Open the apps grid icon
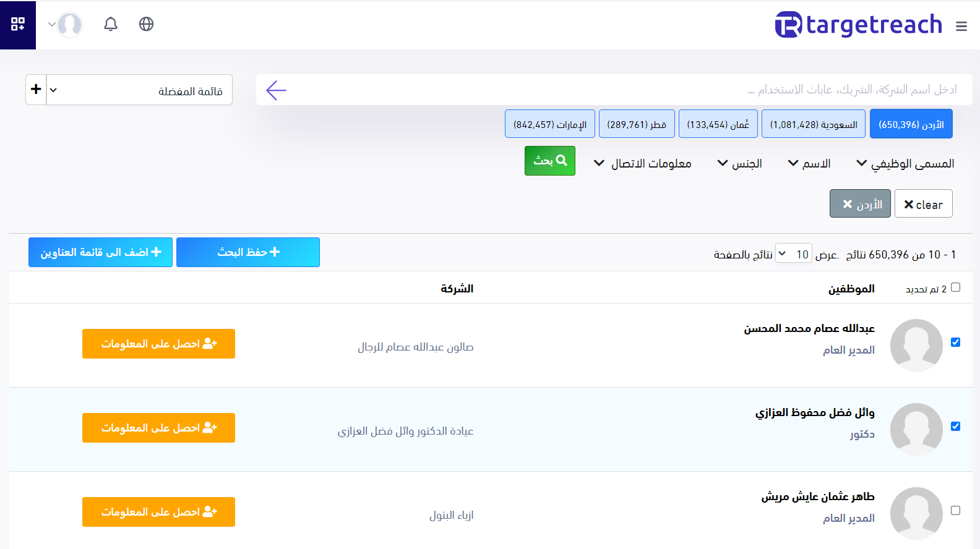Viewport: 980px width, 549px height. pyautogui.click(x=18, y=24)
